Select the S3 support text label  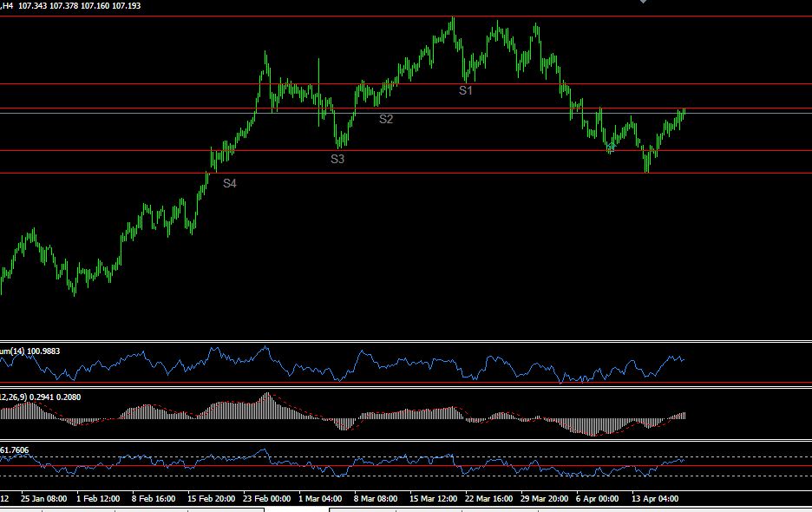click(x=337, y=159)
